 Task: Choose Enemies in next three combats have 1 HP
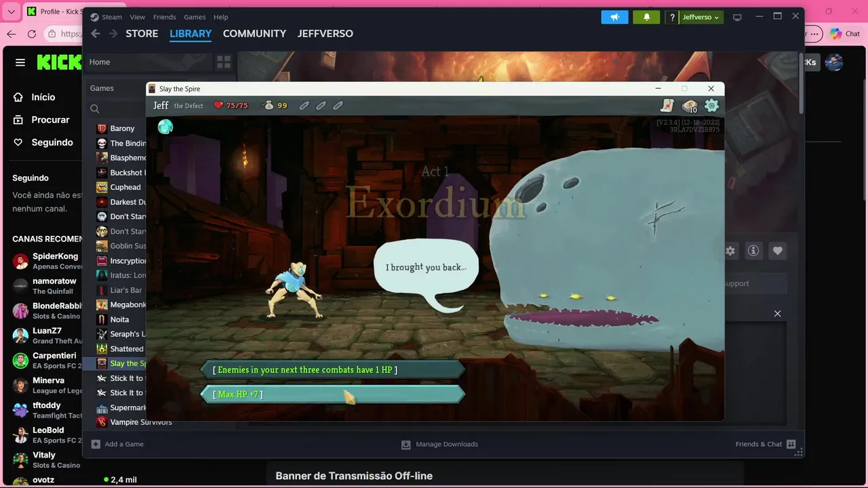[332, 369]
